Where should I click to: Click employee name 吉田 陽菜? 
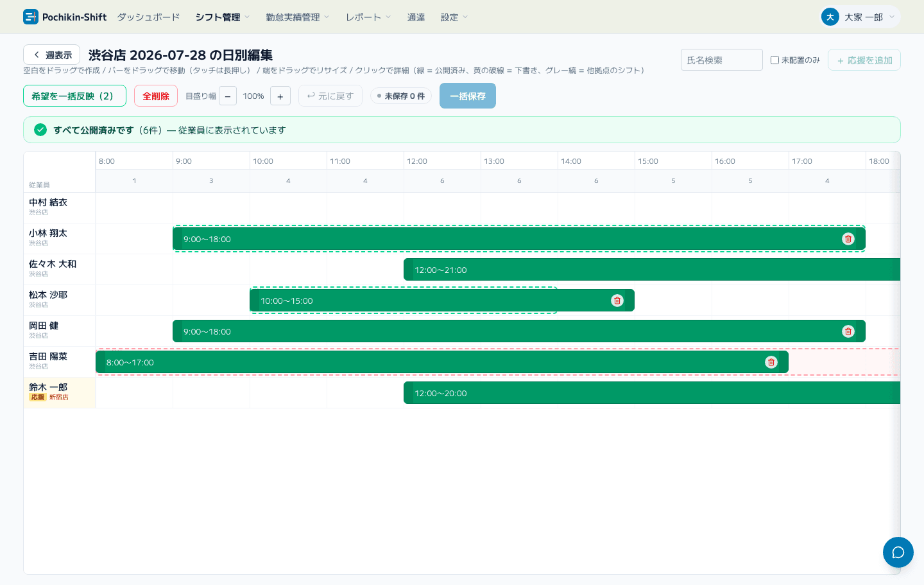[48, 356]
